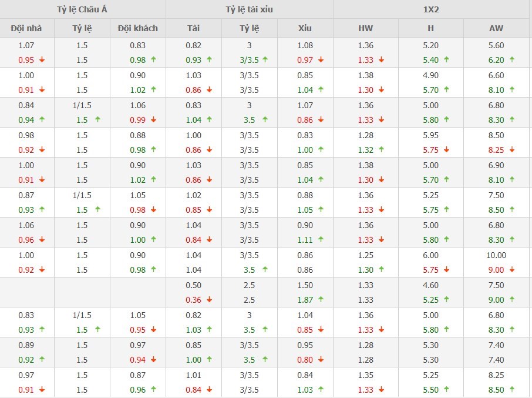Click the green up arrow beside 1.11
This screenshot has width=532, height=398.
pos(321,240)
